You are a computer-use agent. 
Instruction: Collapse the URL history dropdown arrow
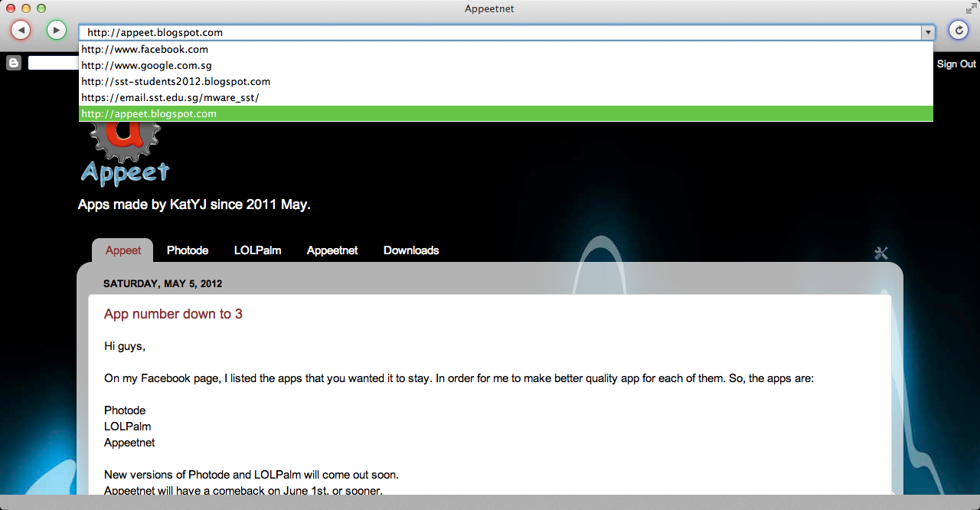(928, 32)
